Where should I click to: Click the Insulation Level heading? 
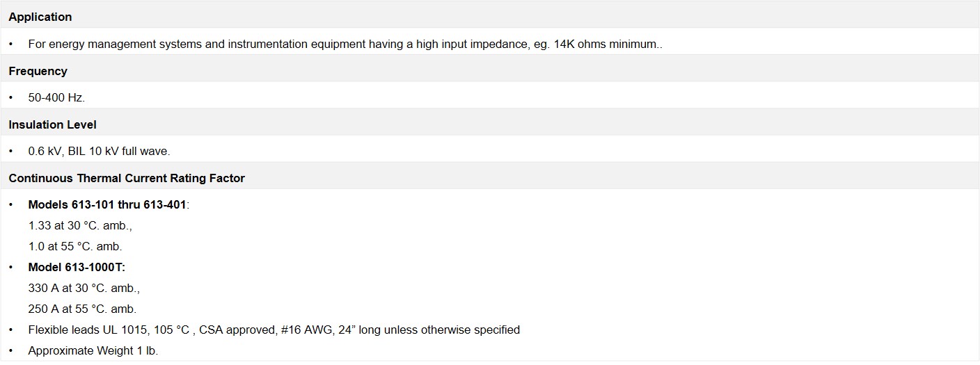[52, 124]
